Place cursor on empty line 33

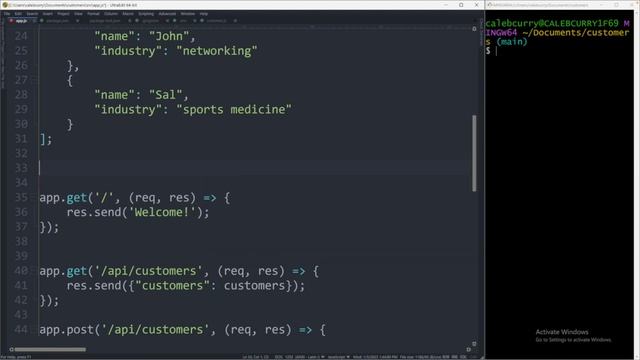point(255,168)
